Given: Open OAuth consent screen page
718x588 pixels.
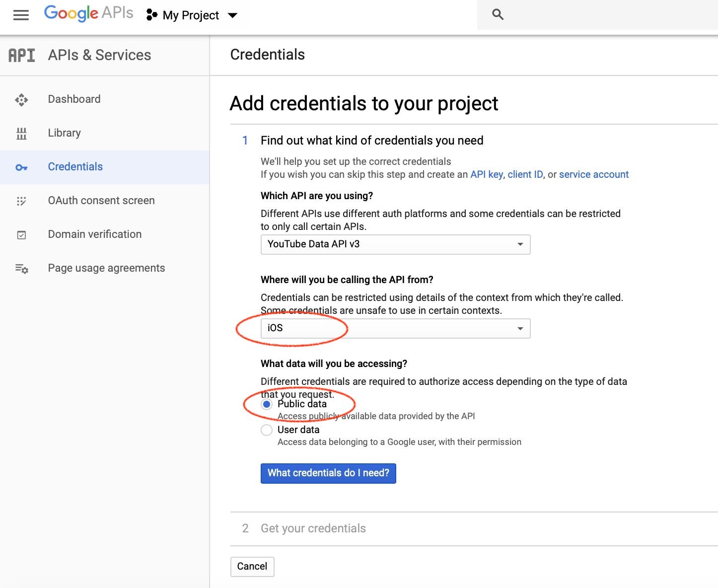Looking at the screenshot, I should tap(105, 201).
